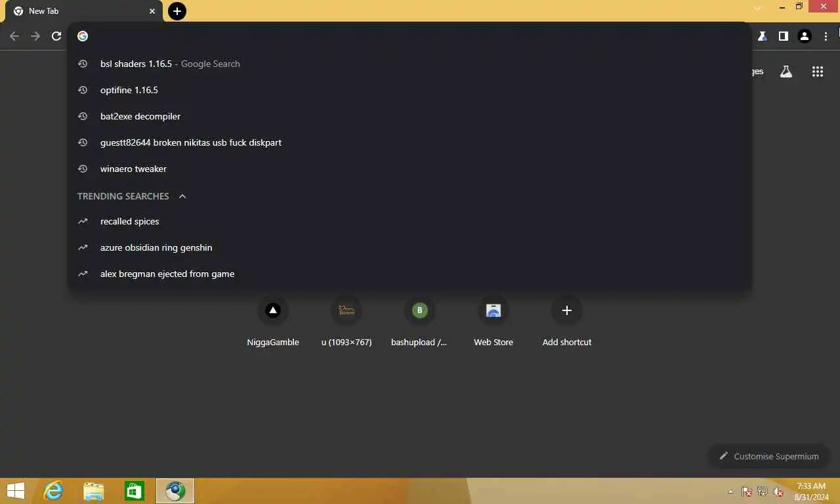Open the side panel toolbar icon
The image size is (840, 504).
click(x=783, y=36)
